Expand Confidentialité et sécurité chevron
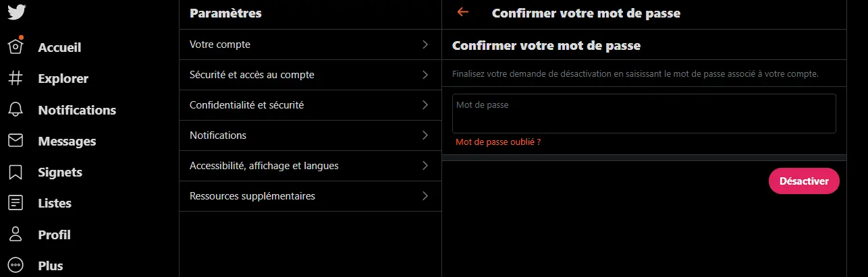 pyautogui.click(x=425, y=105)
